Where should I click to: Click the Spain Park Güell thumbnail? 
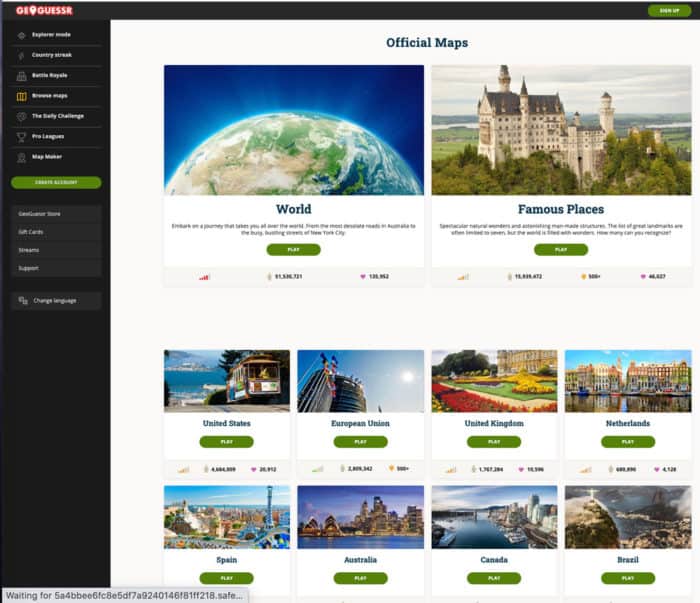coord(227,517)
